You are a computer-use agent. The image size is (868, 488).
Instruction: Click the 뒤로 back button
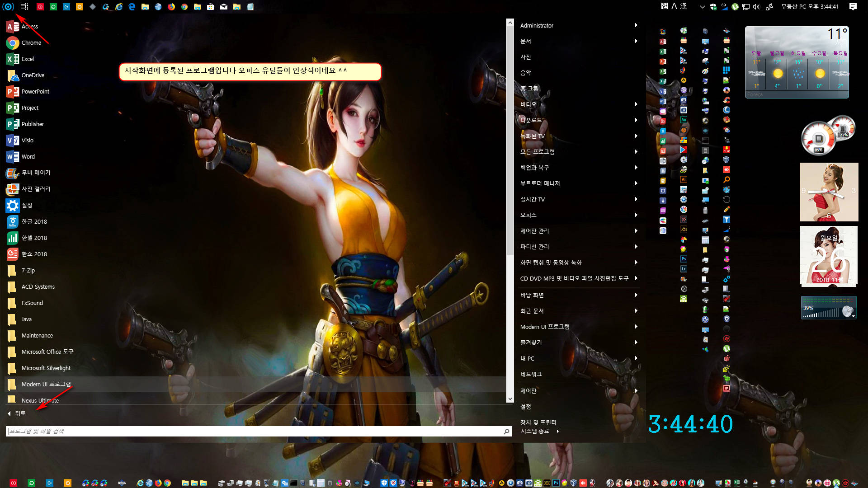17,413
